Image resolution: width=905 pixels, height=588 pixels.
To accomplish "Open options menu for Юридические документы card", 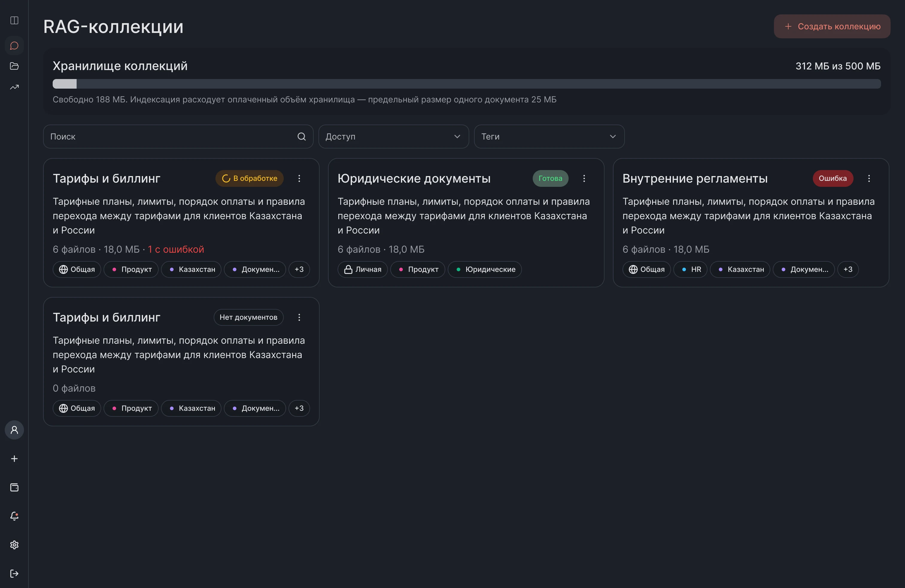I will click(584, 178).
